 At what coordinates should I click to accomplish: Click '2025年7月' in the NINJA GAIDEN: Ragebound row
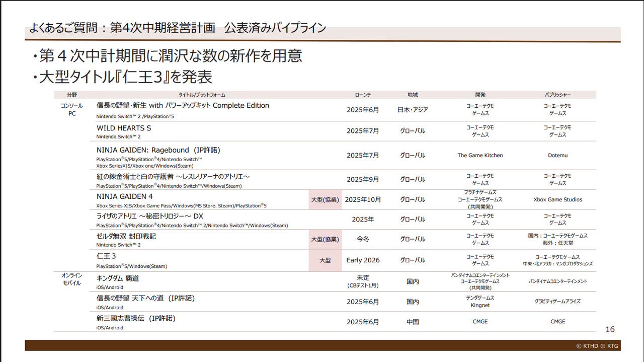click(x=363, y=156)
